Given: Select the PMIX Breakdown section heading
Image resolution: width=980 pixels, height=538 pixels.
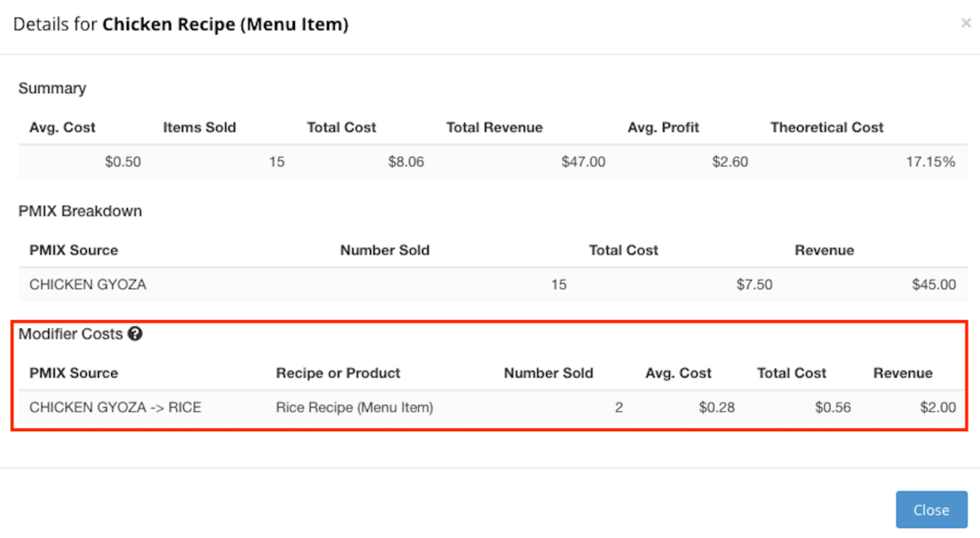Looking at the screenshot, I should pyautogui.click(x=80, y=211).
